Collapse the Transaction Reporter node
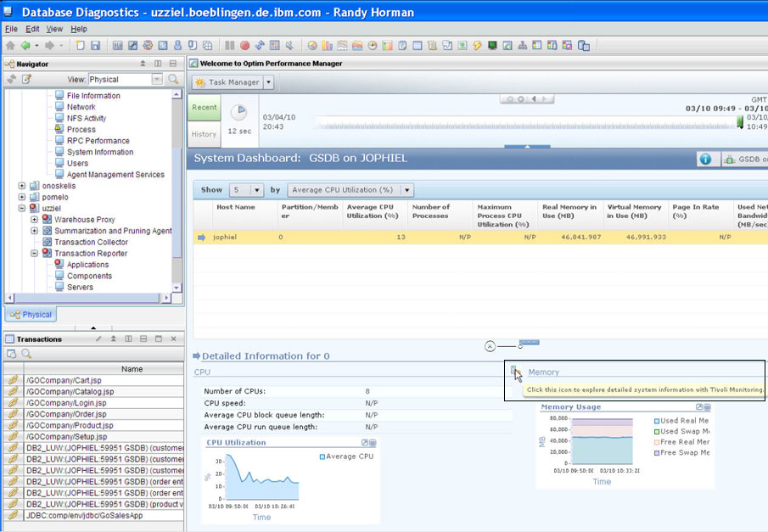 [34, 253]
